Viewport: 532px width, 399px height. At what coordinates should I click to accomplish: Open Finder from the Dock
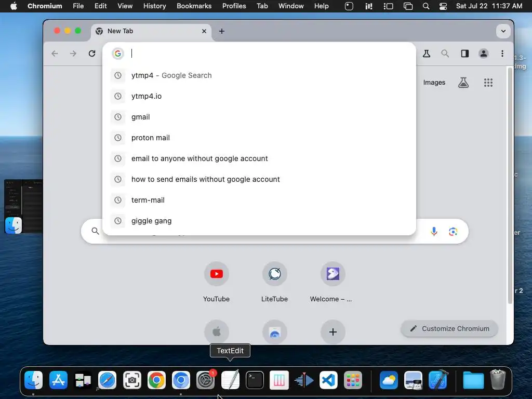pyautogui.click(x=34, y=380)
